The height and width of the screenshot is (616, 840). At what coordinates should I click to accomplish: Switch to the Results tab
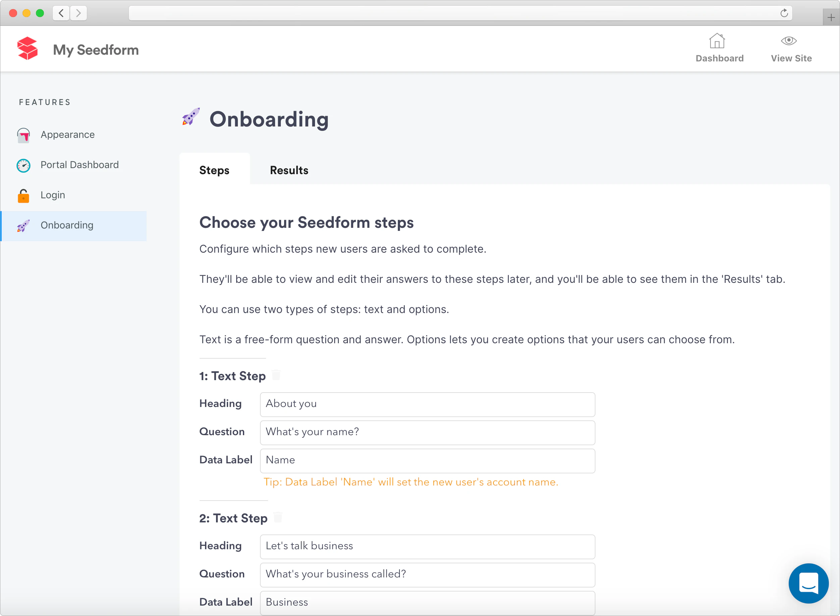288,170
